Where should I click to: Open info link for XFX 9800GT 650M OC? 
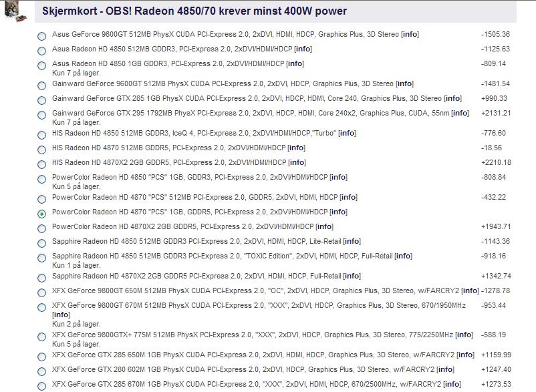click(x=470, y=290)
